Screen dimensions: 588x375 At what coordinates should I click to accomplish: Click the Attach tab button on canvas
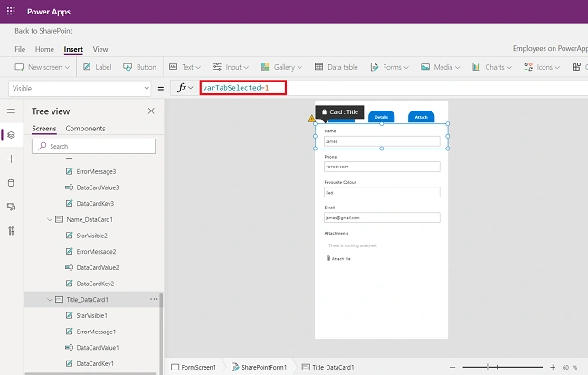(x=422, y=117)
